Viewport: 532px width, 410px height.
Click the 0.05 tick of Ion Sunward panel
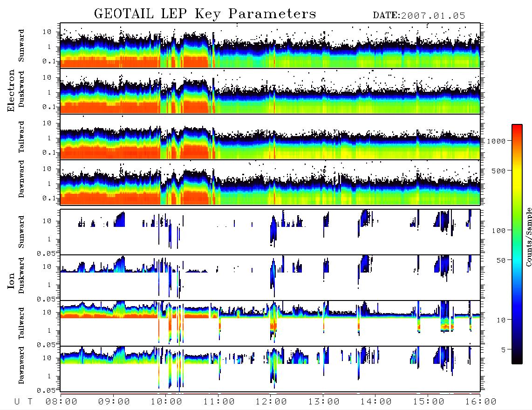pyautogui.click(x=46, y=253)
